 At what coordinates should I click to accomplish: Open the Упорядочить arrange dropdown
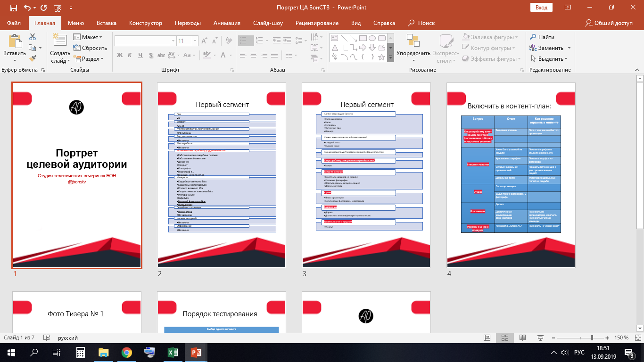pos(413,48)
